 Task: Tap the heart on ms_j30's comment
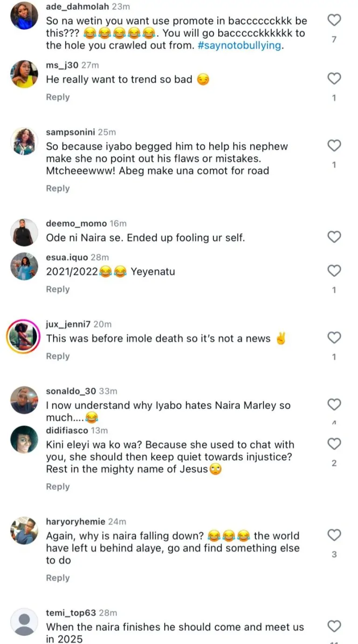point(334,79)
